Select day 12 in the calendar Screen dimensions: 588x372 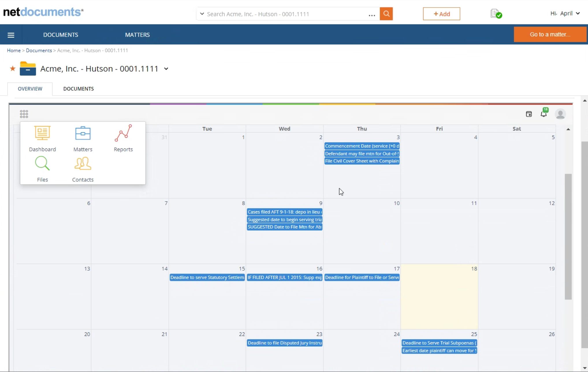517,231
